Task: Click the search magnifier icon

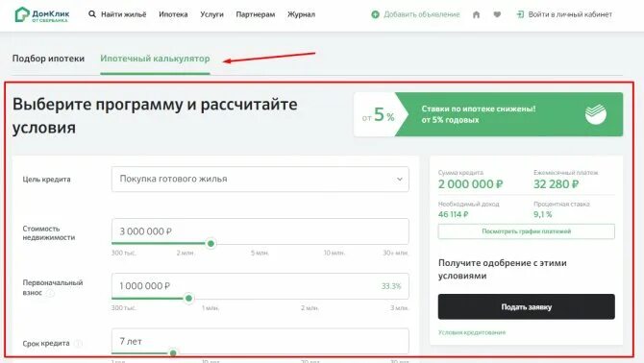Action: [x=92, y=14]
